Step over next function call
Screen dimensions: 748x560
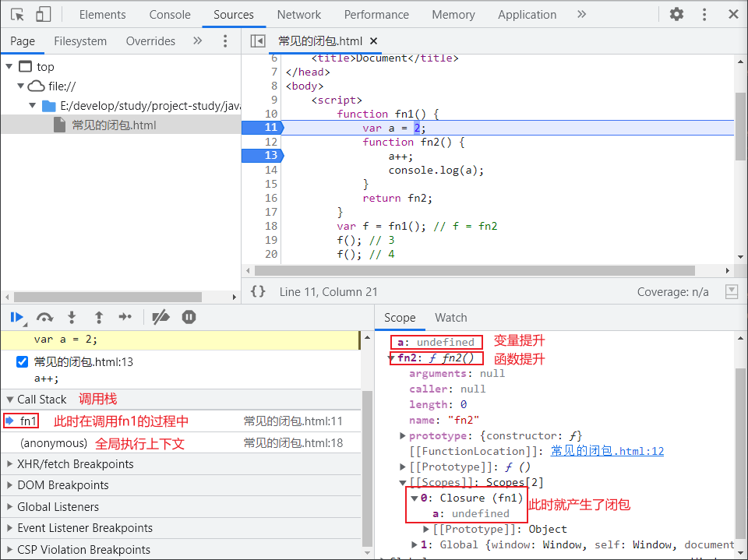tap(44, 317)
